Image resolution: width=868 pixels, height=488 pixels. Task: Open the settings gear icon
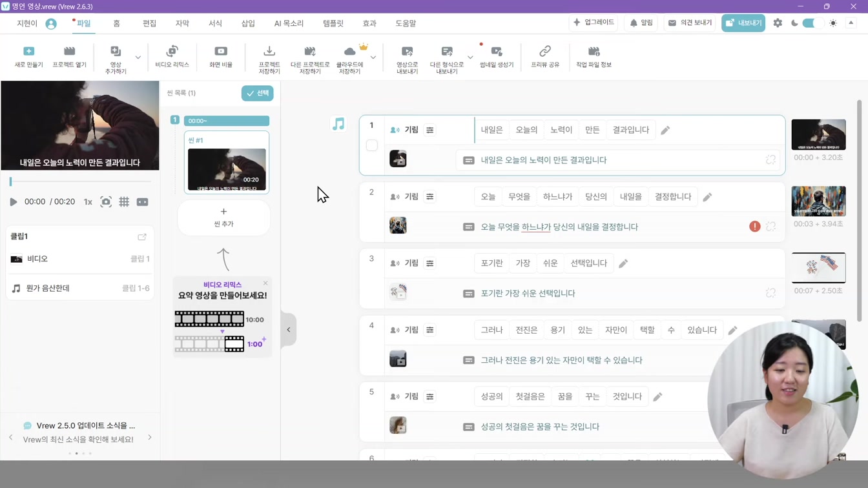click(x=778, y=23)
